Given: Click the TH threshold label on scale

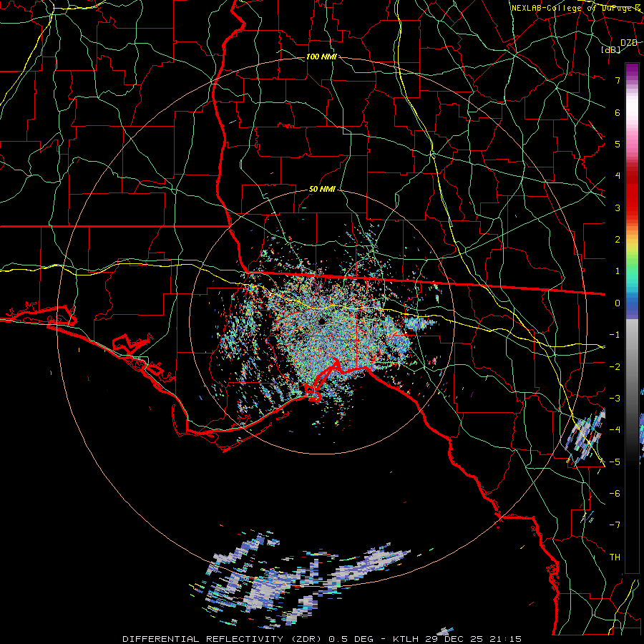Looking at the screenshot, I should [615, 557].
